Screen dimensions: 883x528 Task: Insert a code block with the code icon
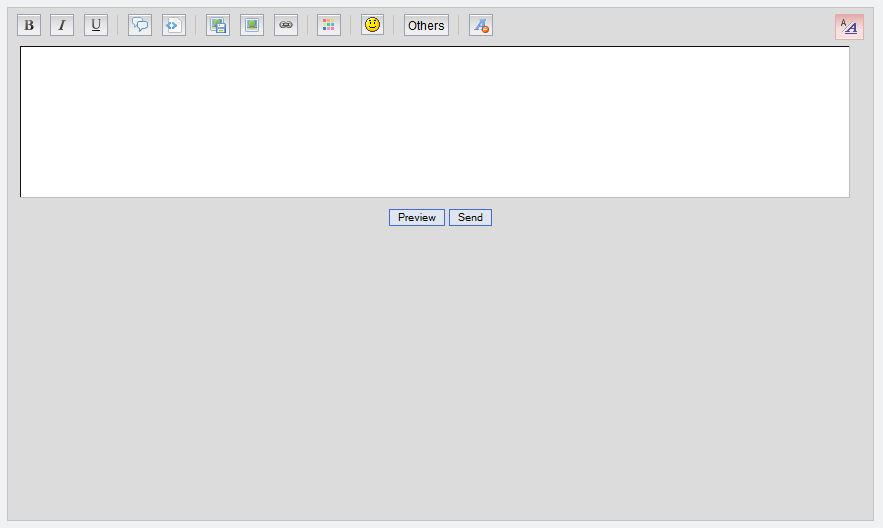173,25
